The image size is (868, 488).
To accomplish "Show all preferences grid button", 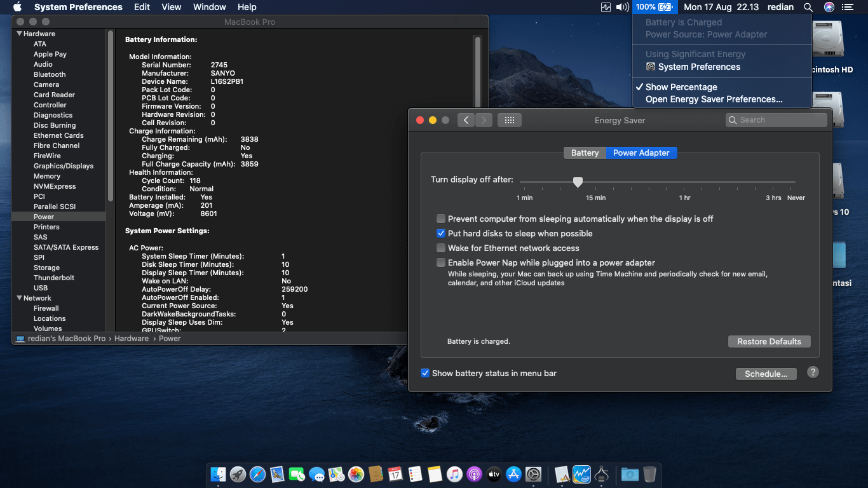I will coord(510,120).
